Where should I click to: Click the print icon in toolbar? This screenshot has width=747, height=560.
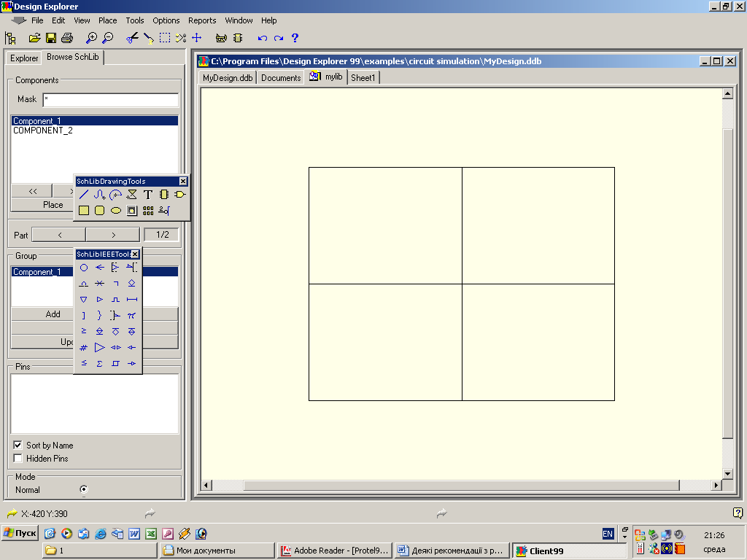click(x=67, y=38)
